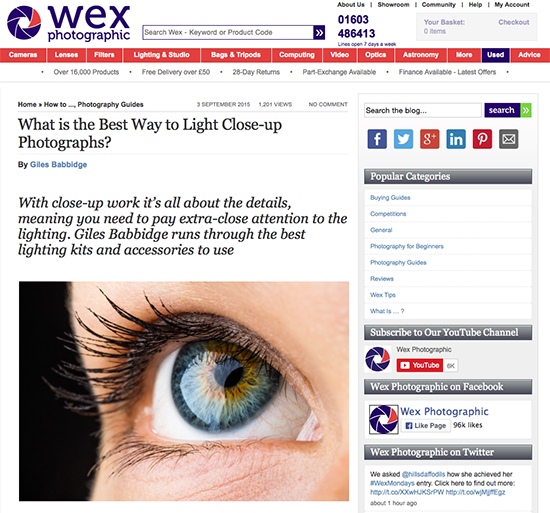
Task: Pin the article with the Pinterest icon
Action: tap(482, 139)
